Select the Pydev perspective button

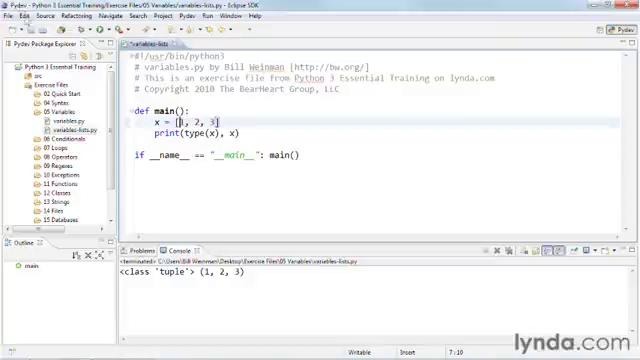pyautogui.click(x=621, y=30)
